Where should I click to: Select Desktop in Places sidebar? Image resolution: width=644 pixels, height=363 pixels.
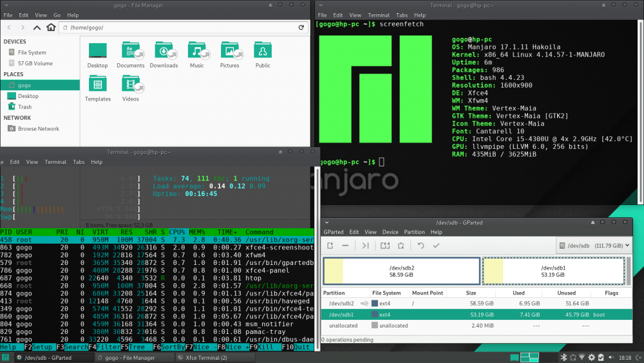28,96
